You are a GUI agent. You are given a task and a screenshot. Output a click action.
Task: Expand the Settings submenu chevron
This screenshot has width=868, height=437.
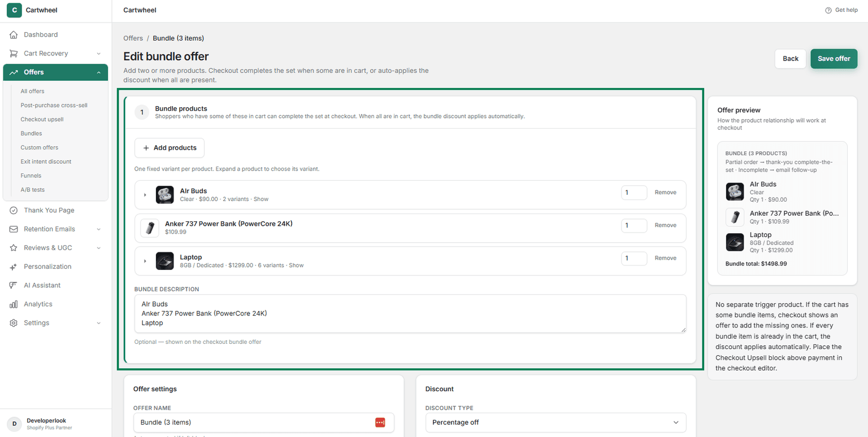(x=99, y=323)
